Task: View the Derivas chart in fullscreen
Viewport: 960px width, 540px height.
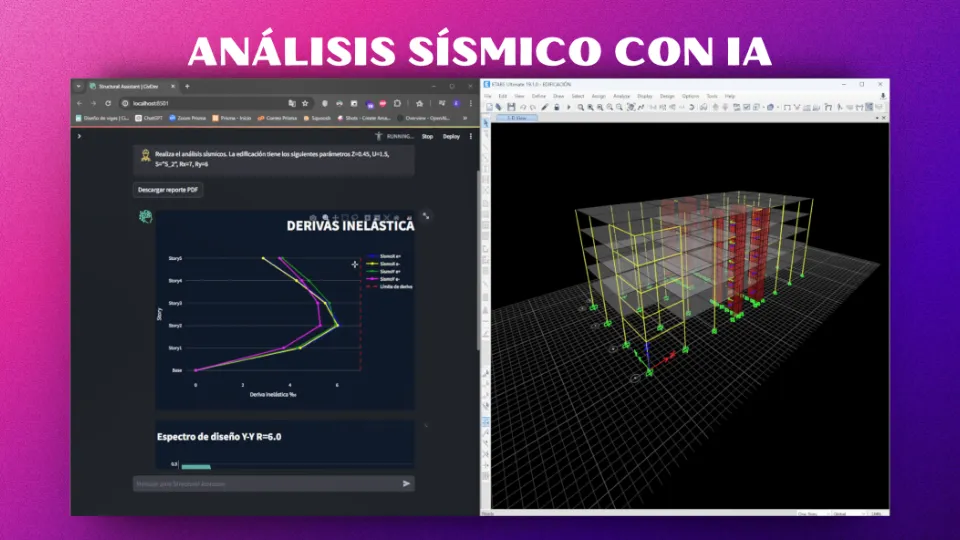Action: 426,216
